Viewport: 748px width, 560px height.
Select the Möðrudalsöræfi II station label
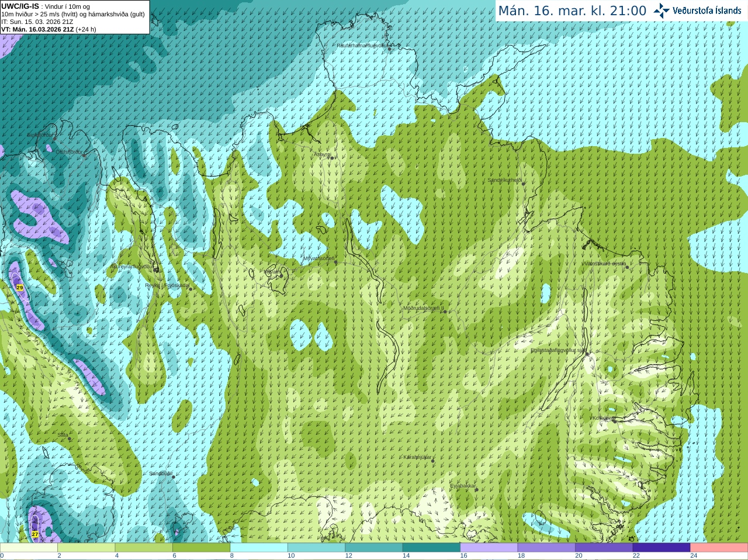(x=424, y=308)
